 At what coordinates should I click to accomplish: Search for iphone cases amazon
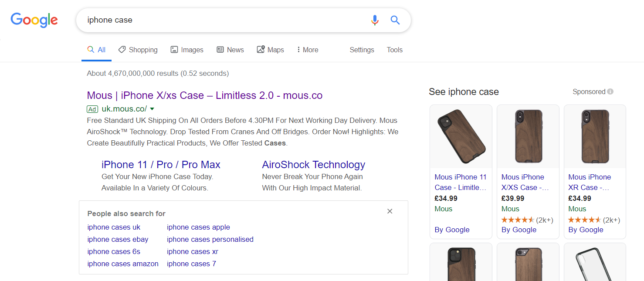click(x=123, y=264)
